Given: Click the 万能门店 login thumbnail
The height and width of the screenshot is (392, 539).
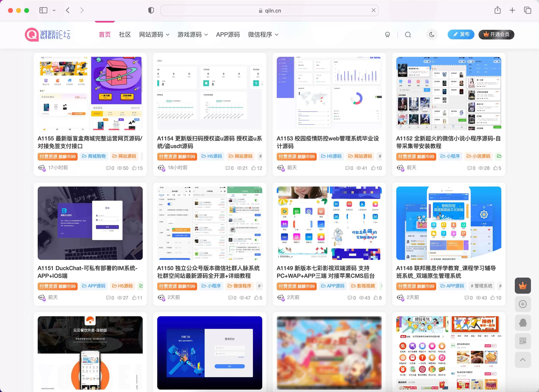Looking at the screenshot, I should [x=210, y=353].
